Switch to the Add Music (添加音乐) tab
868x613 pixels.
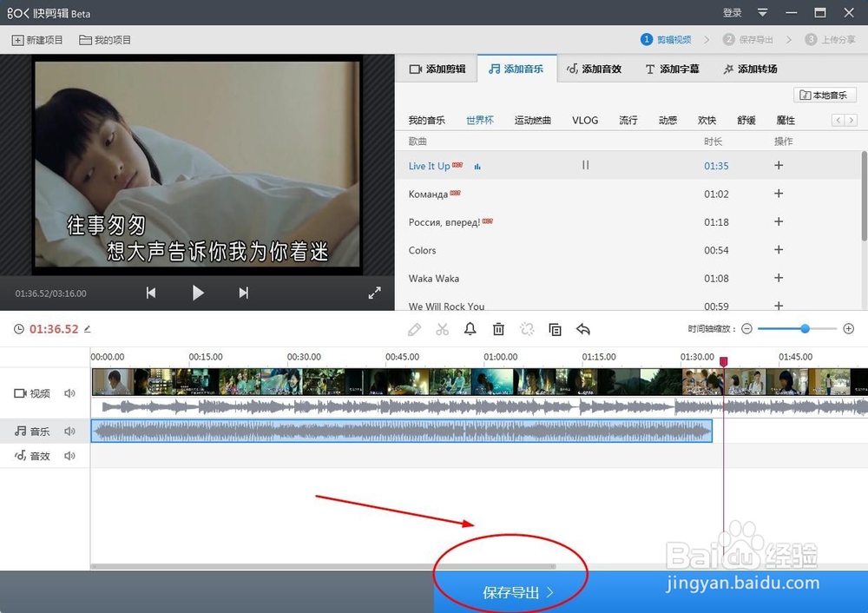pyautogui.click(x=516, y=69)
